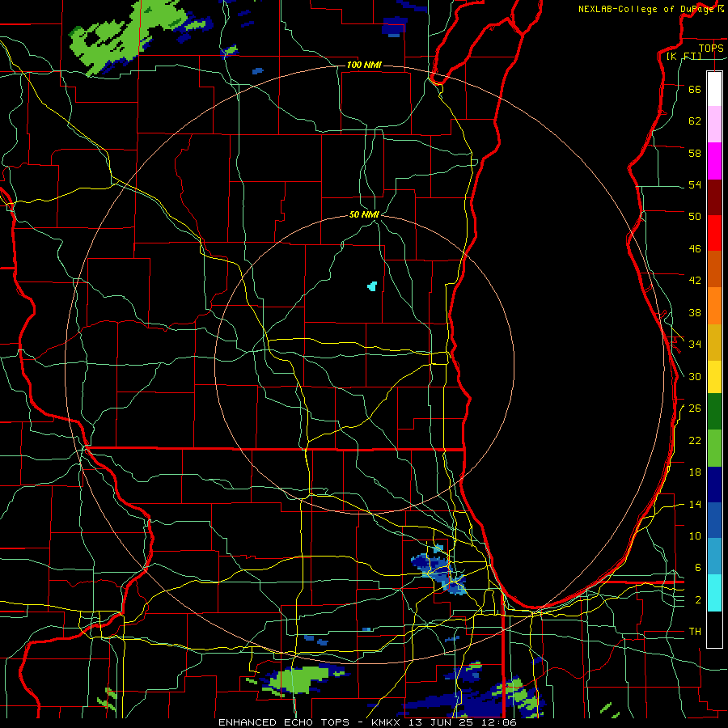
Task: Click the small cyan echo near radar center
Action: coord(372,286)
